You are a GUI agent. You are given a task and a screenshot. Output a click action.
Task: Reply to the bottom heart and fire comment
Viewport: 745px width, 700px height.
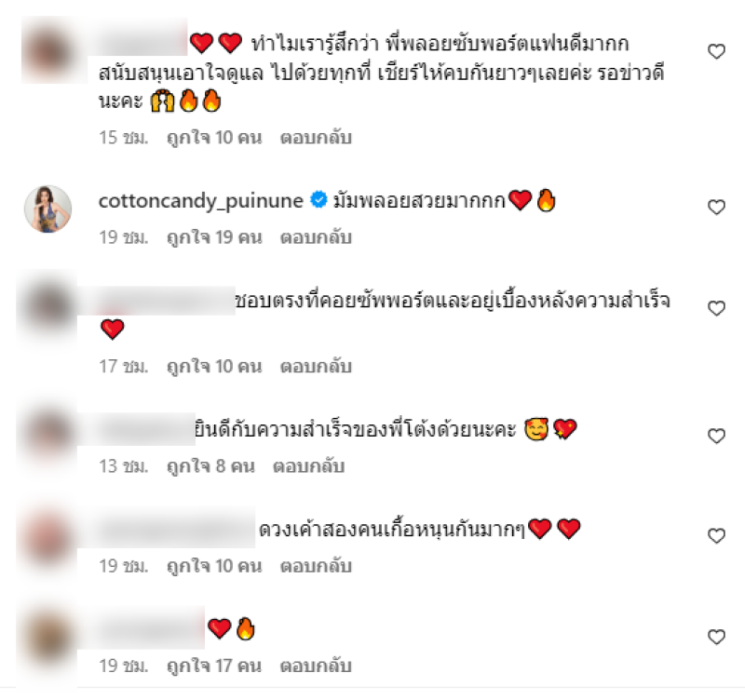click(x=316, y=666)
